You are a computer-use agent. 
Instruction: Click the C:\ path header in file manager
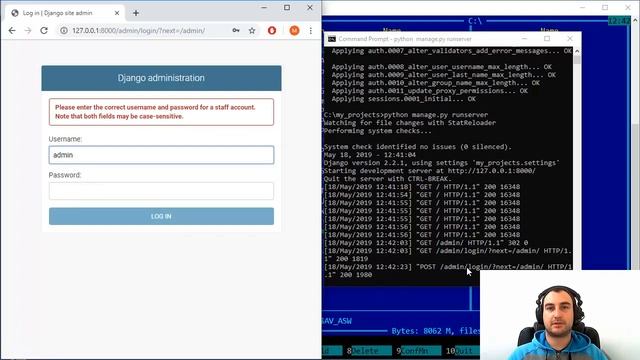(475, 21)
